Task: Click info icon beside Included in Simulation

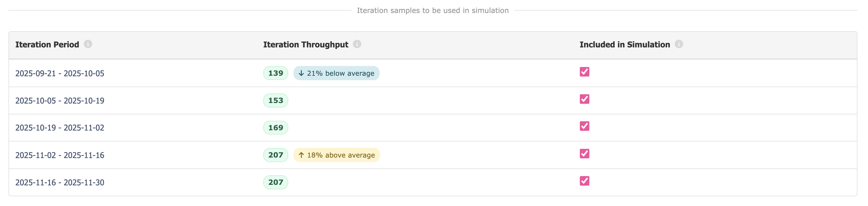Action: [679, 44]
